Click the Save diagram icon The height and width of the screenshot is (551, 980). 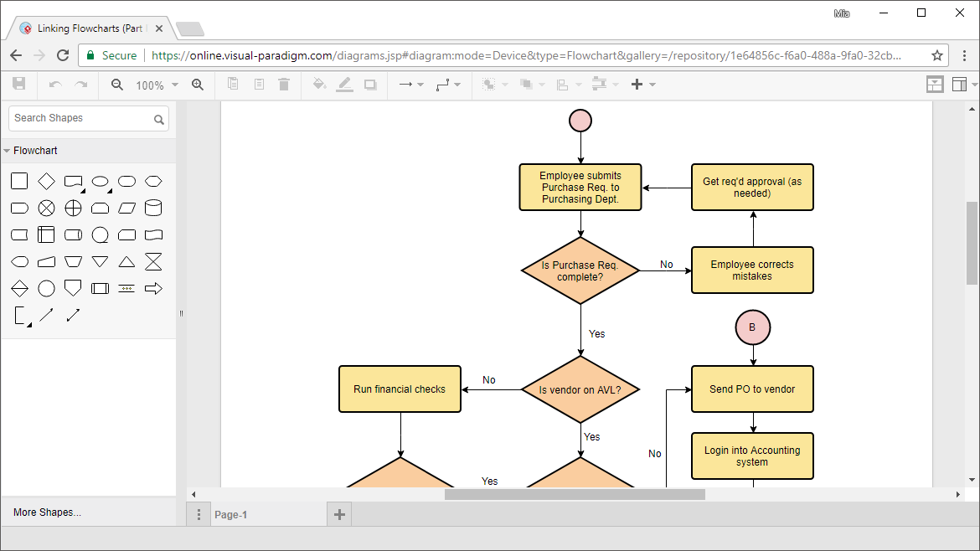click(18, 84)
